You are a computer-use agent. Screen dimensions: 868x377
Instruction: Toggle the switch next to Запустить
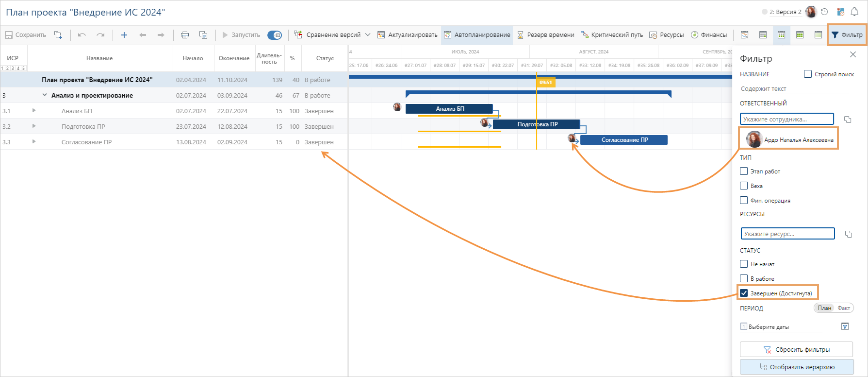pyautogui.click(x=275, y=35)
